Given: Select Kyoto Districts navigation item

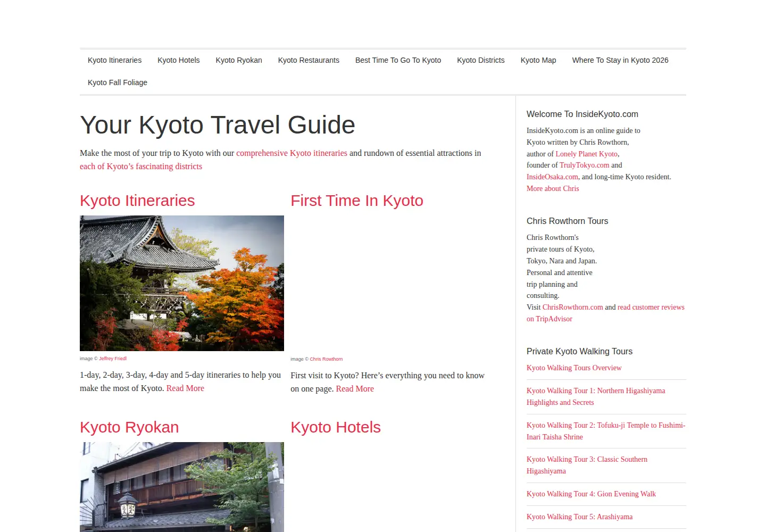Looking at the screenshot, I should click(x=481, y=60).
